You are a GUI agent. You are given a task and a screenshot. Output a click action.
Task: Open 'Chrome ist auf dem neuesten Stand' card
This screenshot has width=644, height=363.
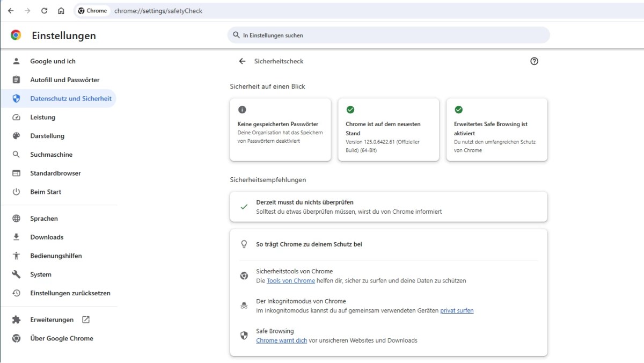point(389,129)
